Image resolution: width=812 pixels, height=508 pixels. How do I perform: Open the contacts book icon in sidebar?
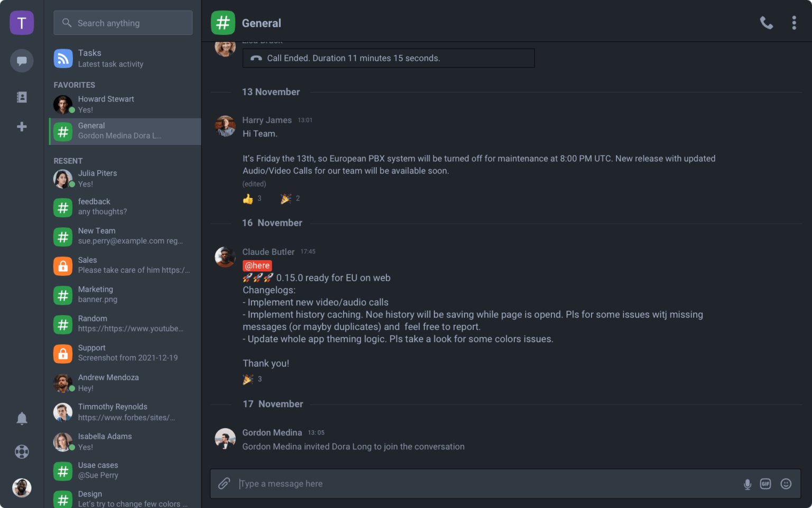tap(22, 97)
